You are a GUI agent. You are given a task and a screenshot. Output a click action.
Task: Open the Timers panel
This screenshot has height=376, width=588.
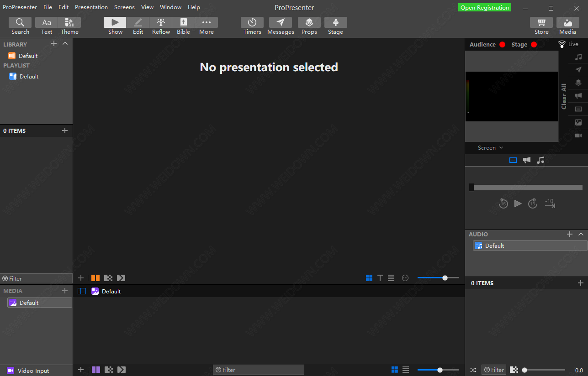[x=252, y=26]
